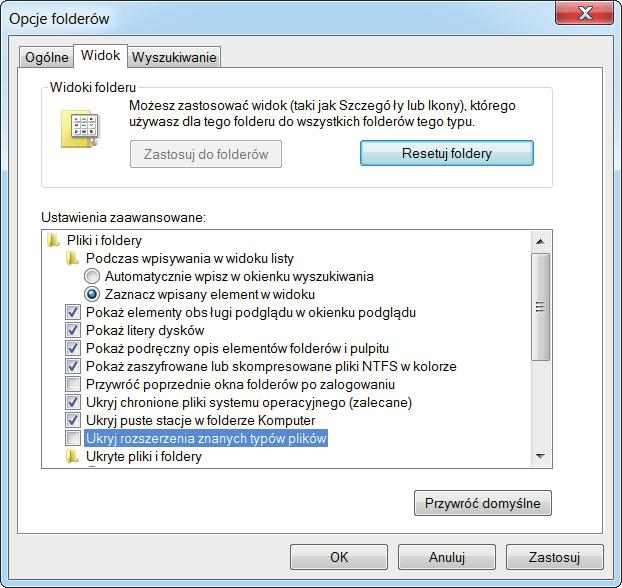
Task: Click the scroll up arrow in settings list
Action: coord(540,241)
